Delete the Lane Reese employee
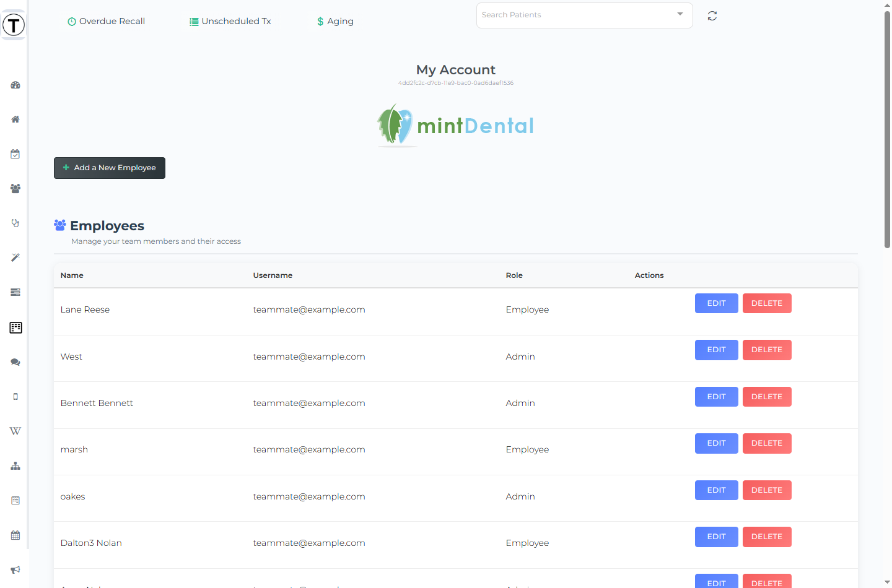The height and width of the screenshot is (588, 892). tap(767, 303)
